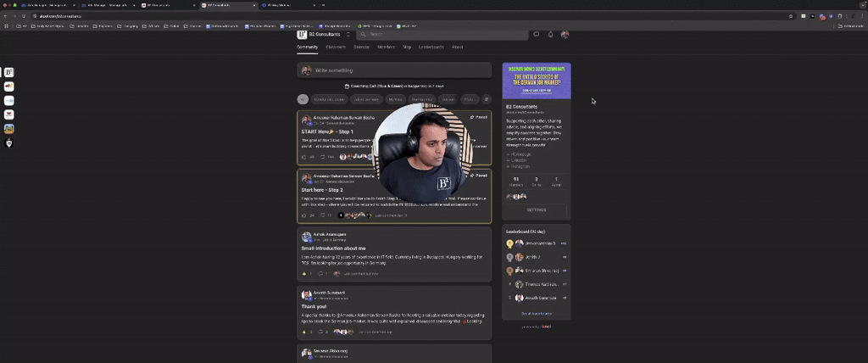Open the LinkedIn link in sidebar
The width and height of the screenshot is (868, 363).
coord(517,160)
